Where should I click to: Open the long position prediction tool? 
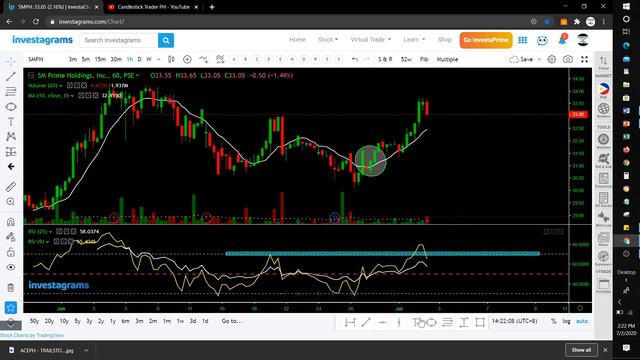[11, 152]
